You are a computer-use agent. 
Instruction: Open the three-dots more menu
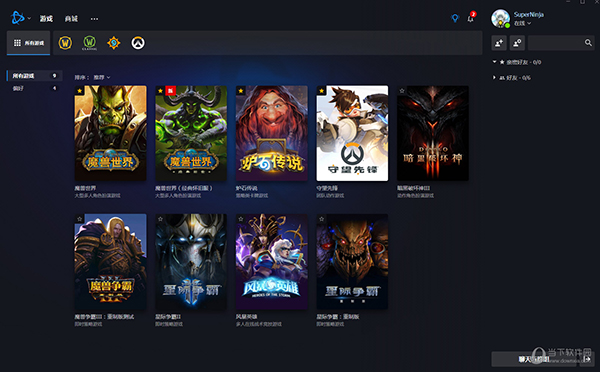[94, 19]
